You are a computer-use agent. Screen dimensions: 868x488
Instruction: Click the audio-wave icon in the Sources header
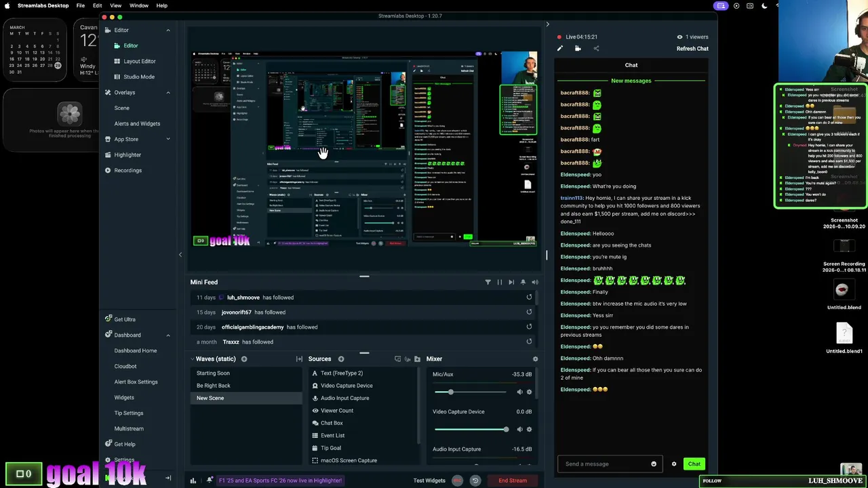click(x=408, y=359)
